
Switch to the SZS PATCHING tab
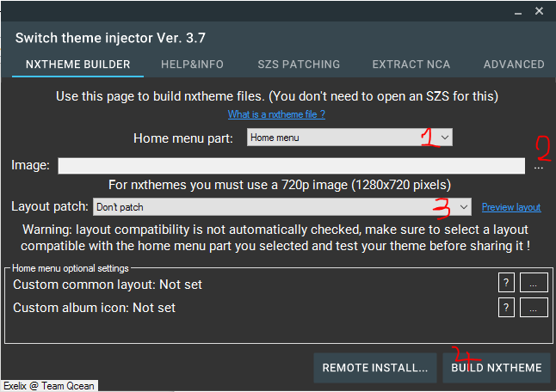coord(299,64)
